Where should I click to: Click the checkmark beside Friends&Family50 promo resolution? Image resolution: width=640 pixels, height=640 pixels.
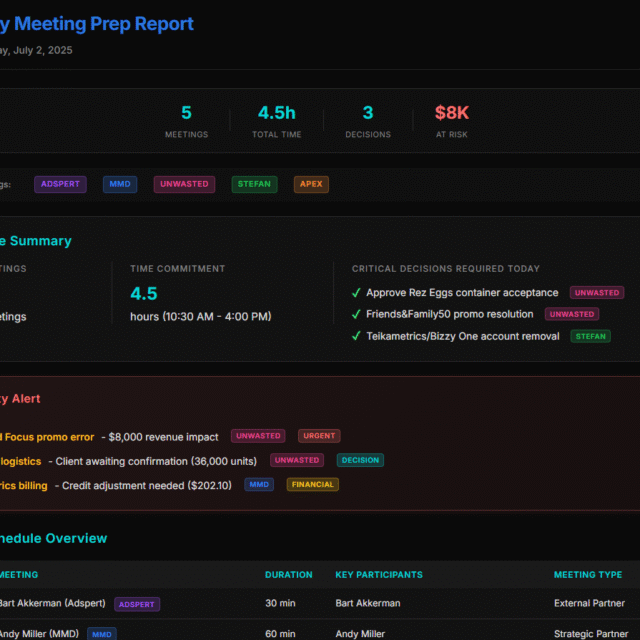[x=356, y=315]
